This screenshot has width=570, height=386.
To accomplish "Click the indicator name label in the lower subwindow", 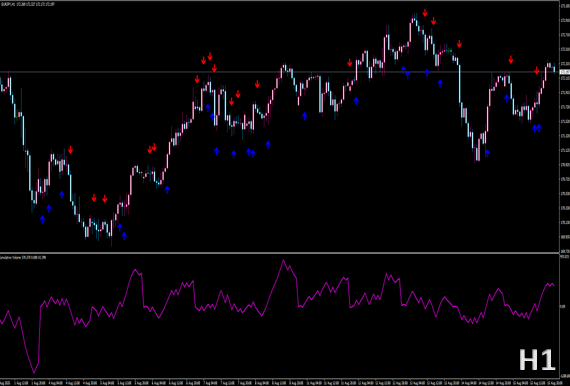I will (x=23, y=257).
